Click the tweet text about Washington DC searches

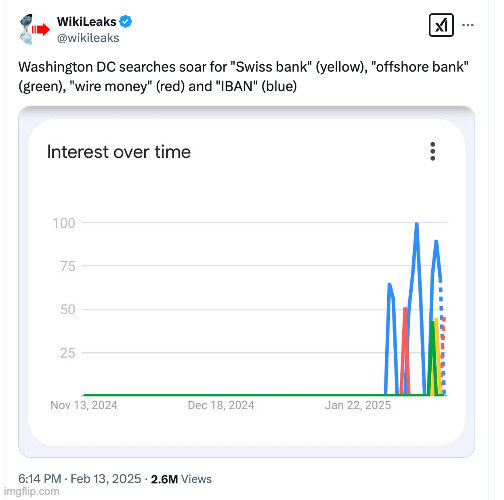(x=243, y=76)
